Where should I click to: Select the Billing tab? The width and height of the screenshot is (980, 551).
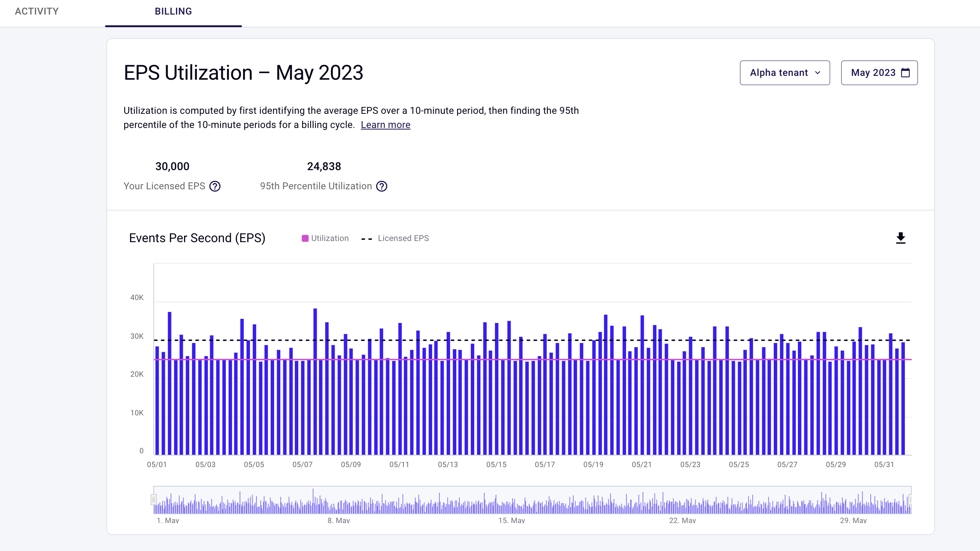(x=173, y=11)
